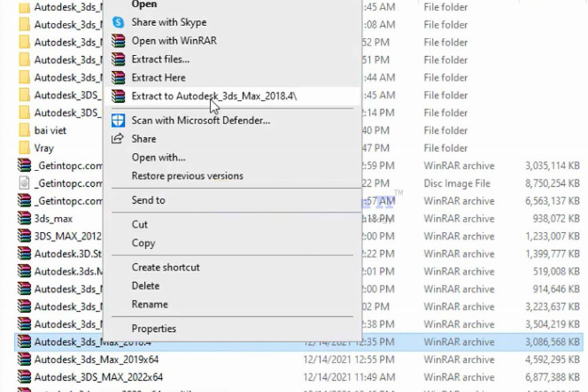
Task: Click the WinRAR icon beside Extract files...
Action: point(118,59)
